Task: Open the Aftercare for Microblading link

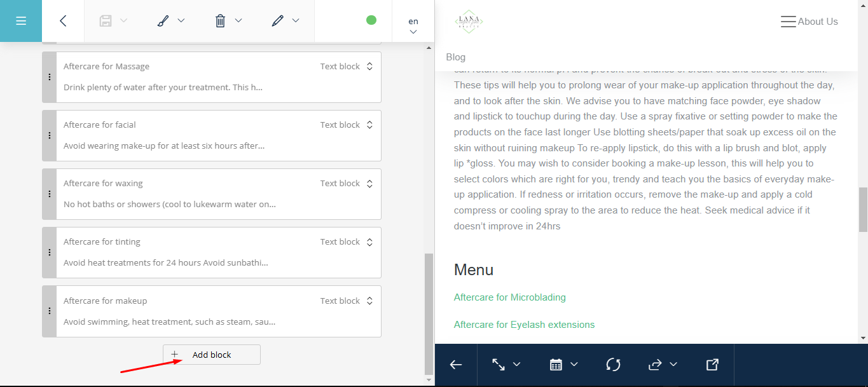Action: (509, 297)
